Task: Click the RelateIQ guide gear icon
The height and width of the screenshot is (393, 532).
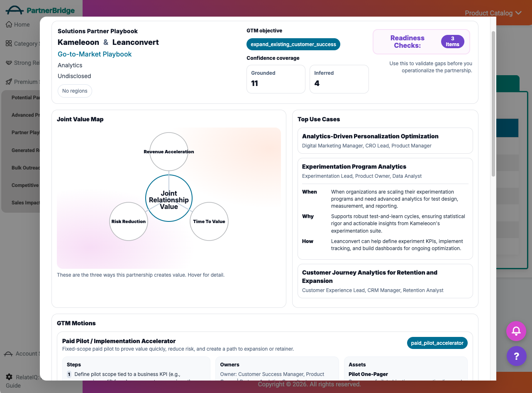Action: coord(9,377)
